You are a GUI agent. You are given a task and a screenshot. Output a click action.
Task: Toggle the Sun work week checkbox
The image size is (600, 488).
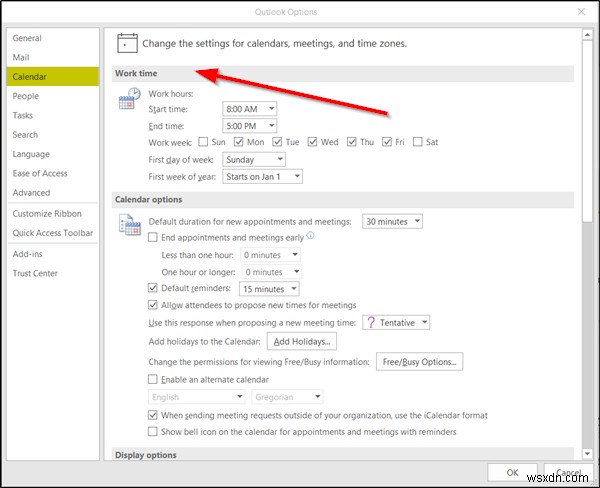pyautogui.click(x=203, y=142)
